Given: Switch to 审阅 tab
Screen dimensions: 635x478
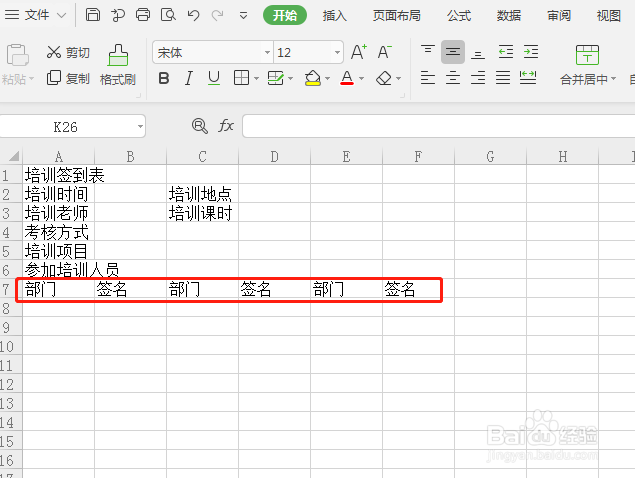Looking at the screenshot, I should [x=559, y=15].
